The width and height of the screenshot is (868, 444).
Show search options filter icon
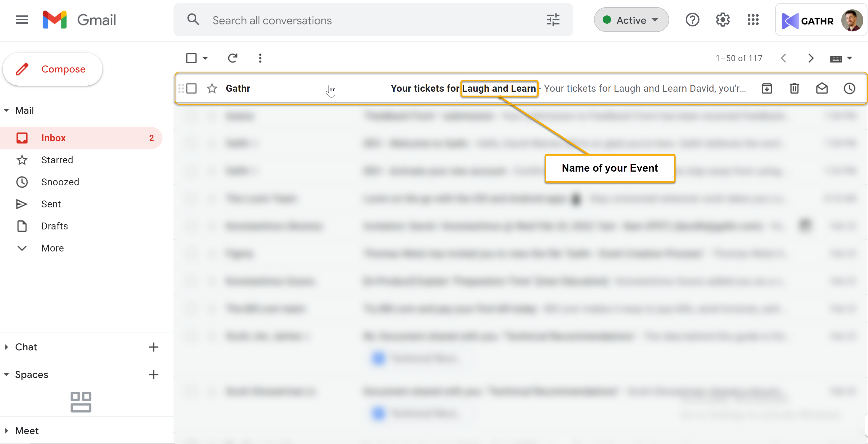coord(553,20)
